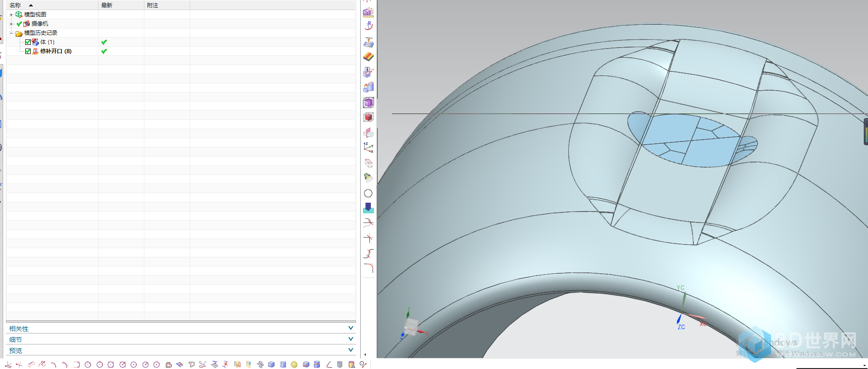This screenshot has height=369, width=868.
Task: Click the yellow sphere icon
Action: [x=294, y=364]
